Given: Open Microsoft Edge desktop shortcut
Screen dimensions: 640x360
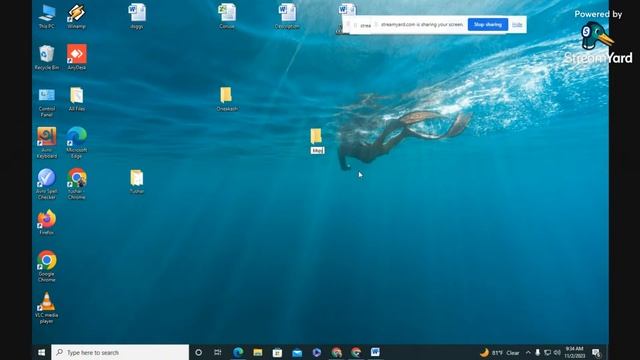Looking at the screenshot, I should pos(77,142).
